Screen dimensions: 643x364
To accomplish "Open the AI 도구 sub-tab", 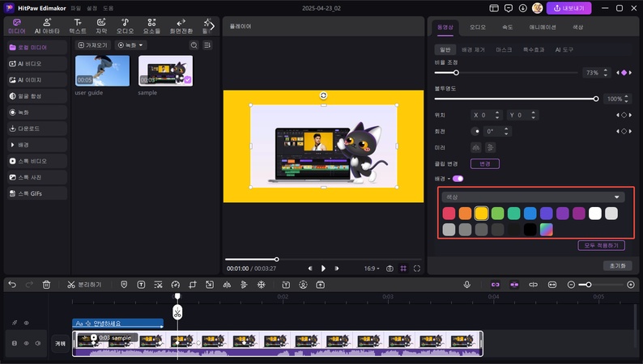I will tap(564, 49).
